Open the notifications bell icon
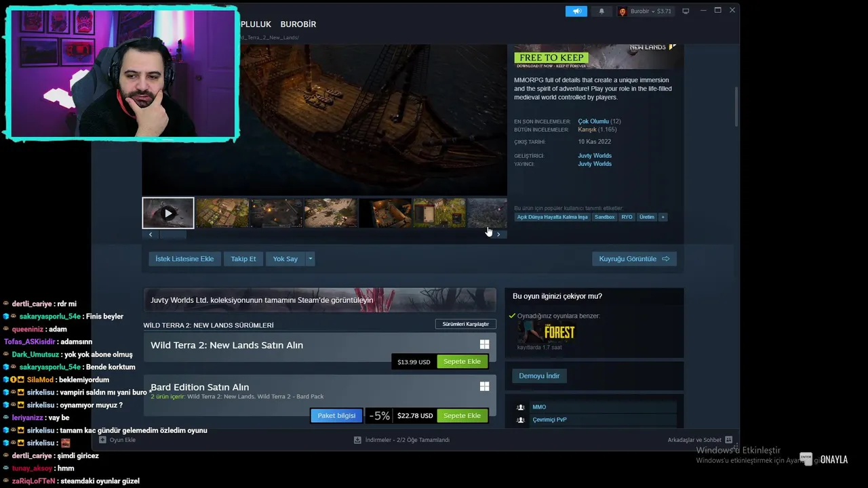Image resolution: width=868 pixels, height=488 pixels. [x=601, y=11]
